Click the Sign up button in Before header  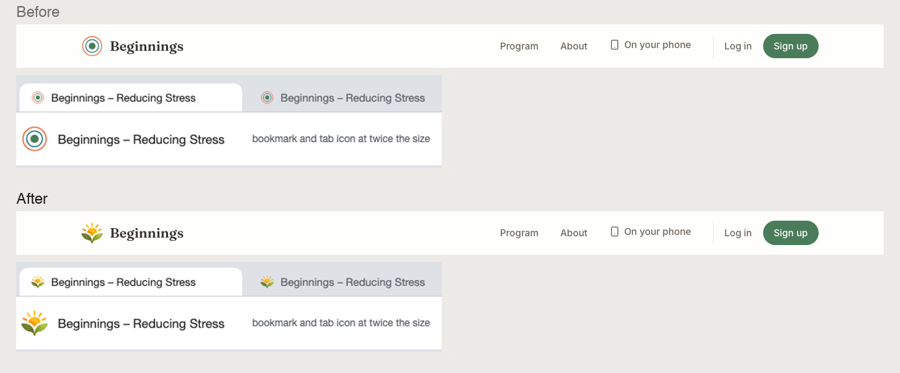pos(790,46)
